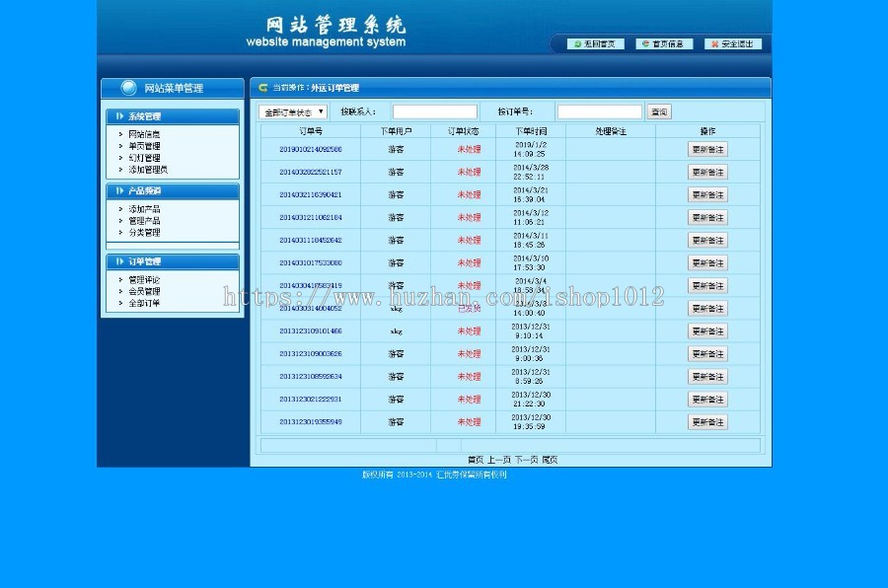The width and height of the screenshot is (888, 588).
Task: Click the red 安全退出 exit icon
Action: [x=716, y=43]
